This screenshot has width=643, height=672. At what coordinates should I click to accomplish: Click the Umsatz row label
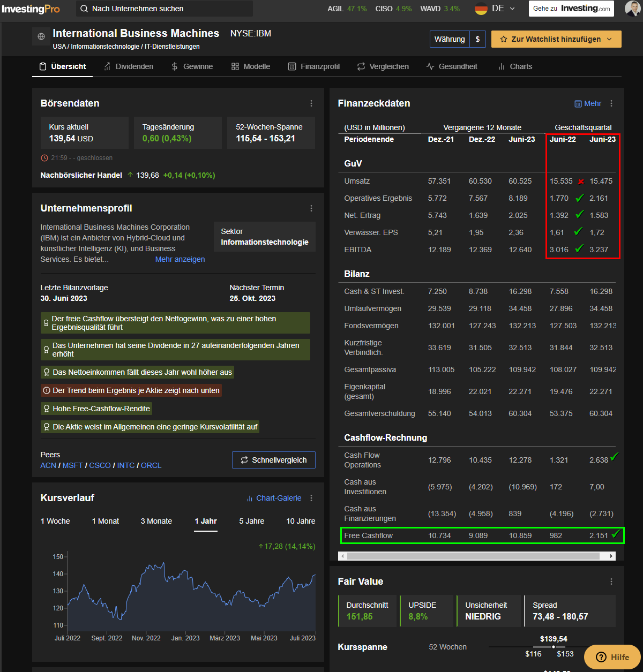pos(357,181)
